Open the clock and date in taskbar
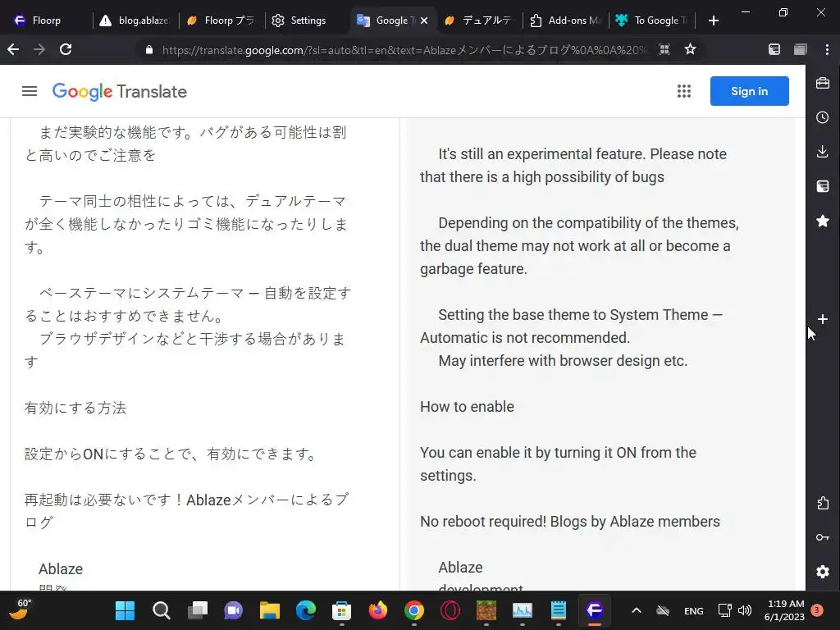The image size is (840, 630). (x=784, y=610)
